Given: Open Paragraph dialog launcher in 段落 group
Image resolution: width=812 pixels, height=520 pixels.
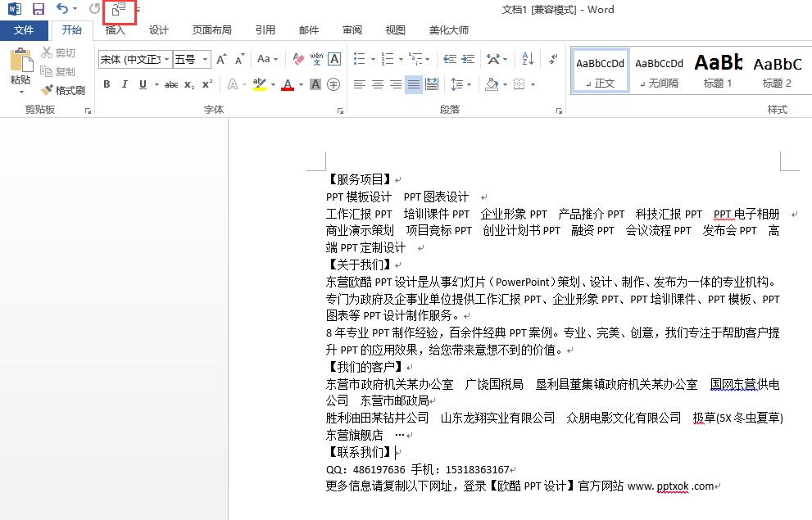Looking at the screenshot, I should click(x=559, y=111).
